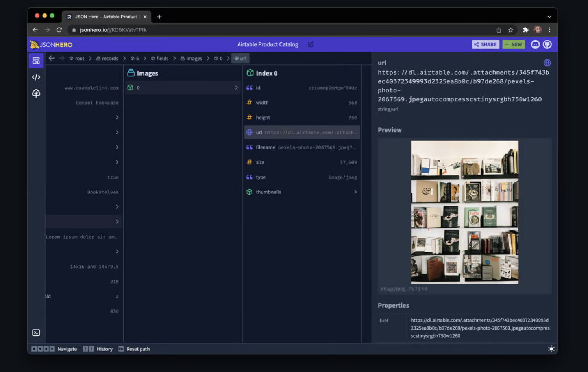Viewport: 588px width, 372px height.
Task: Click the url value text in details
Action: (463, 86)
